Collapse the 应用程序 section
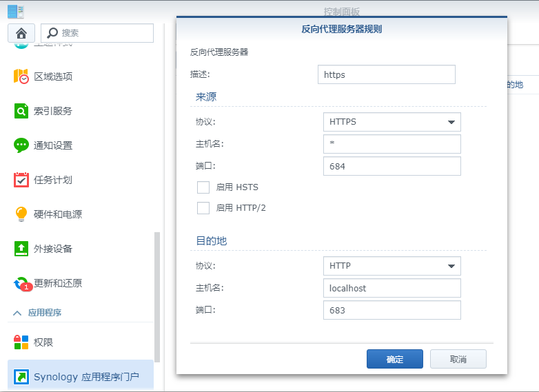 point(17,313)
